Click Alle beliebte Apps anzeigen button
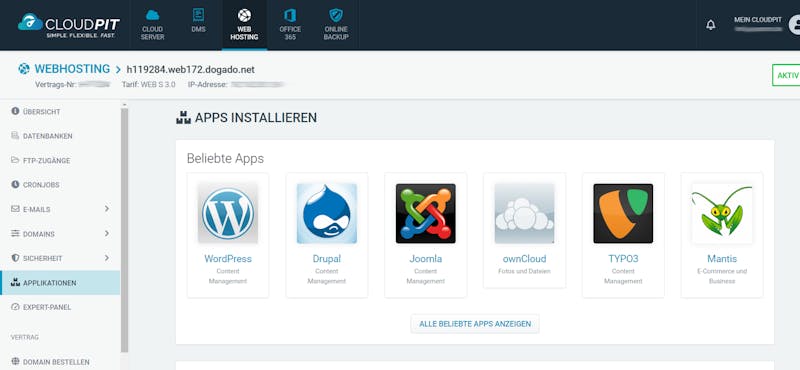Viewport: 800px width, 370px height. click(474, 324)
